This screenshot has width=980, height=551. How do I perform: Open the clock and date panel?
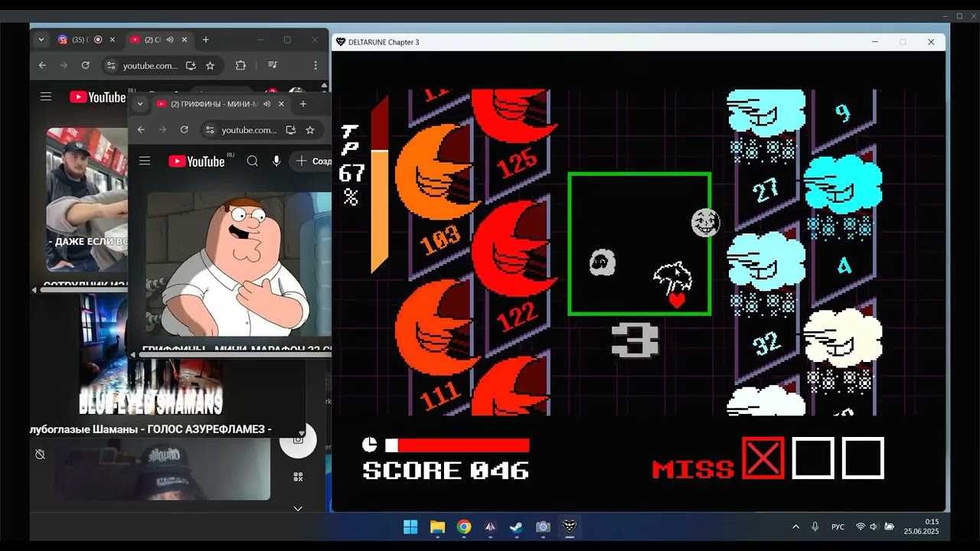tap(922, 527)
